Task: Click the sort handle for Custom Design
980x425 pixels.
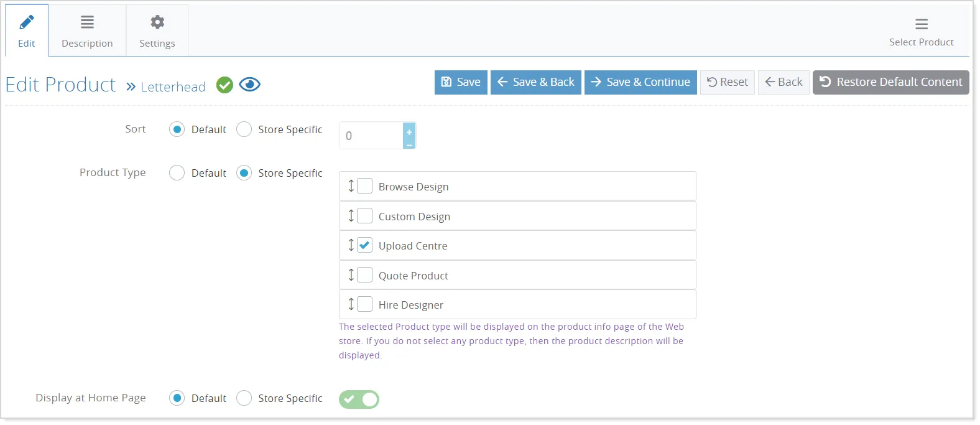Action: (x=351, y=216)
